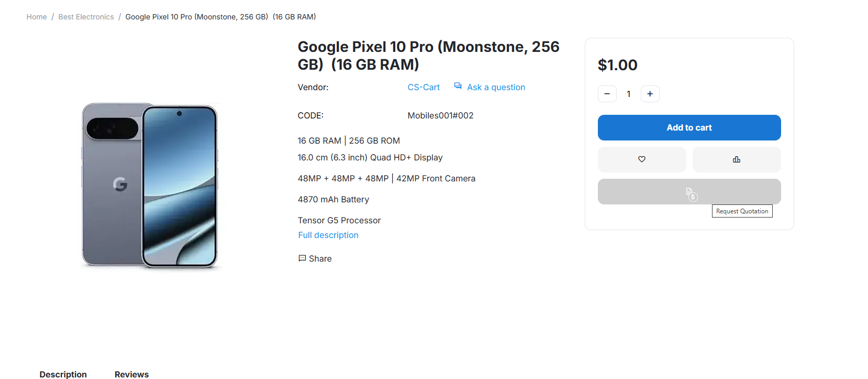Click the wishlist heart icon
Screen dimensions: 868x379
tap(642, 159)
